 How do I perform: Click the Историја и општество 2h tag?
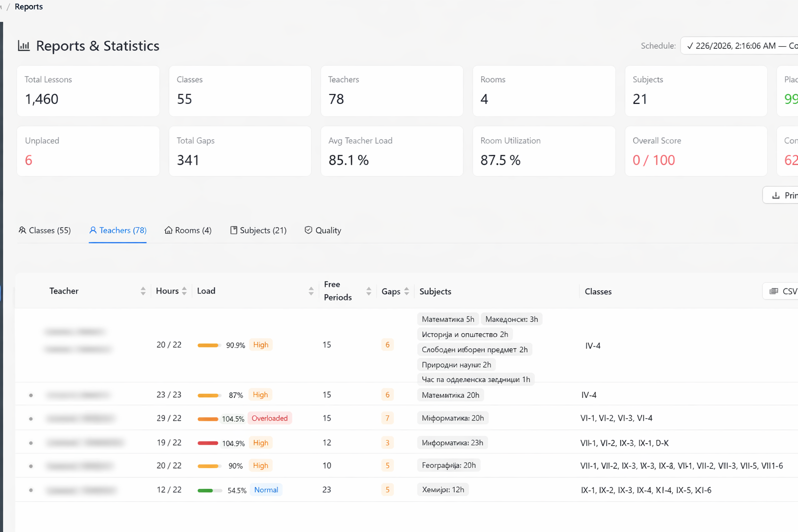pos(465,334)
